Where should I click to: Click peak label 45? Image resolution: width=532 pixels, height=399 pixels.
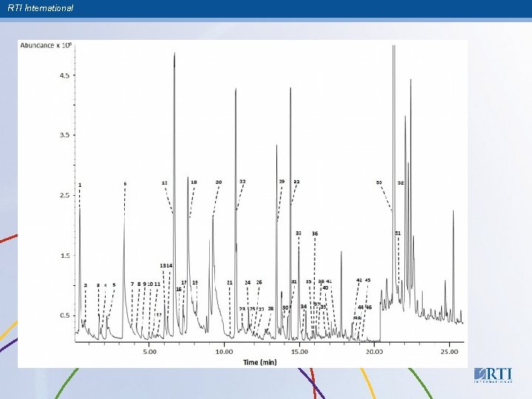(367, 280)
